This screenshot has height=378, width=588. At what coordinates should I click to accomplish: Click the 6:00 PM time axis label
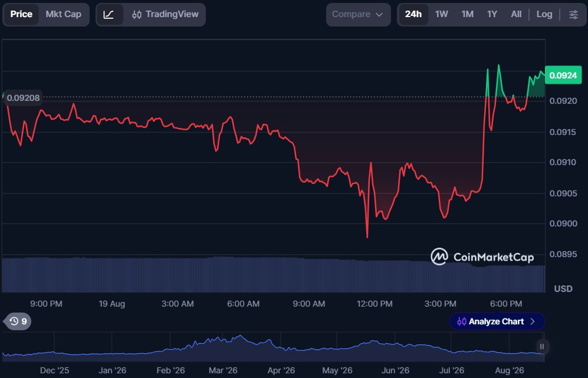click(x=506, y=304)
